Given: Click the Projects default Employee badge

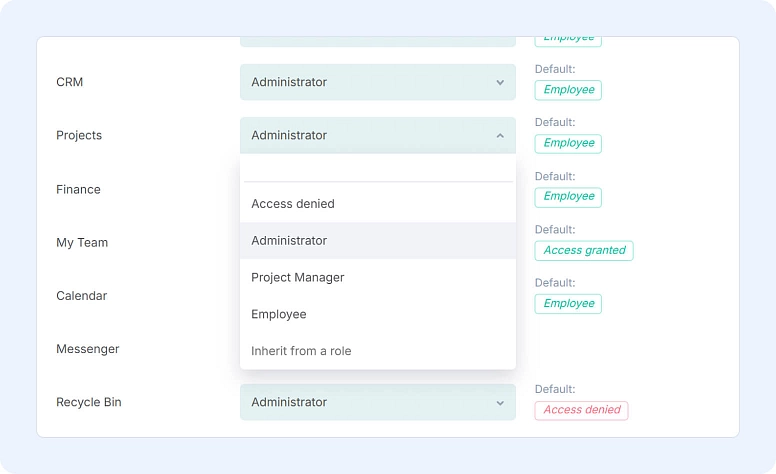Looking at the screenshot, I should tap(568, 143).
